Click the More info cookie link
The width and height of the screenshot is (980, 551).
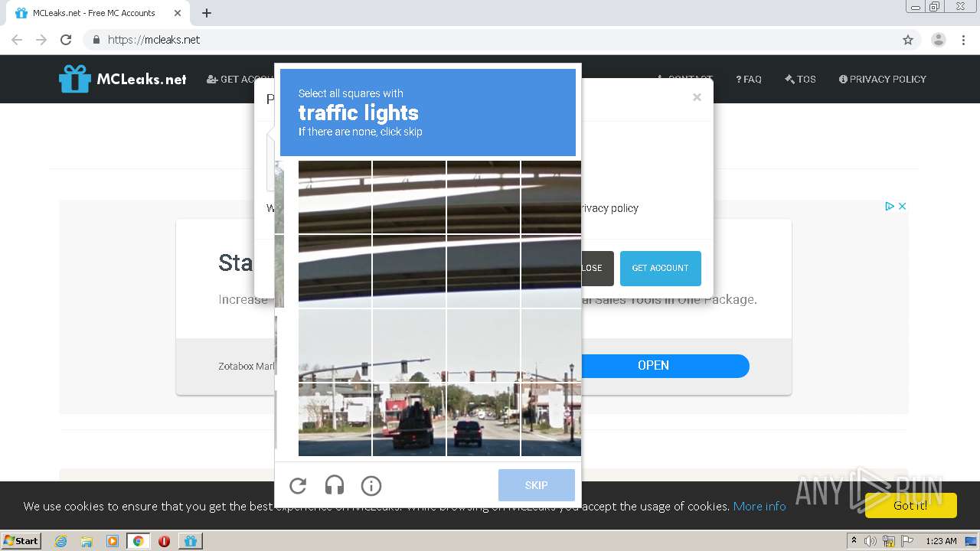[759, 506]
